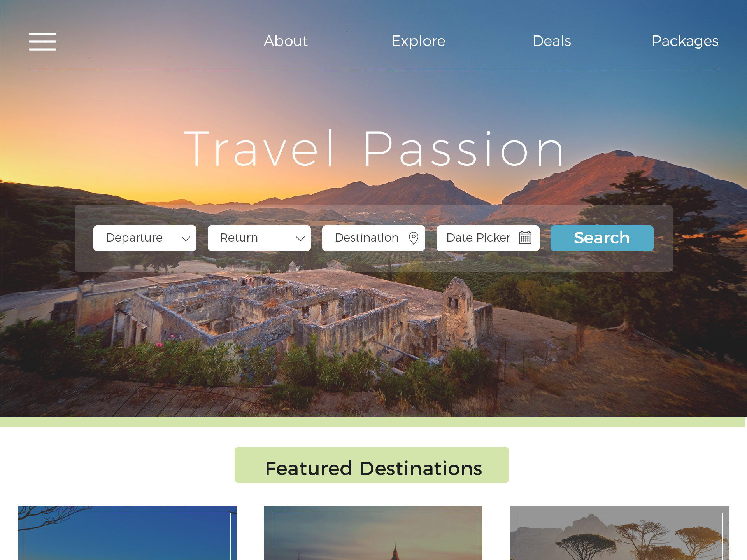Expand the Departure dropdown chevron
Screen dimensions: 747x560
coord(186,238)
